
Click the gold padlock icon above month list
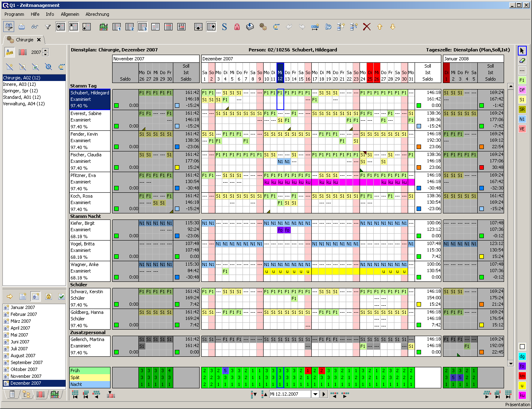pos(49,296)
